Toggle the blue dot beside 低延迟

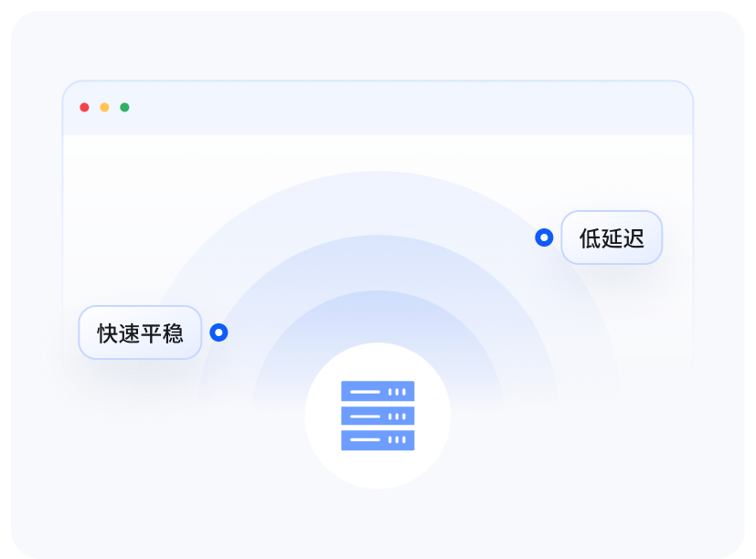(x=546, y=238)
